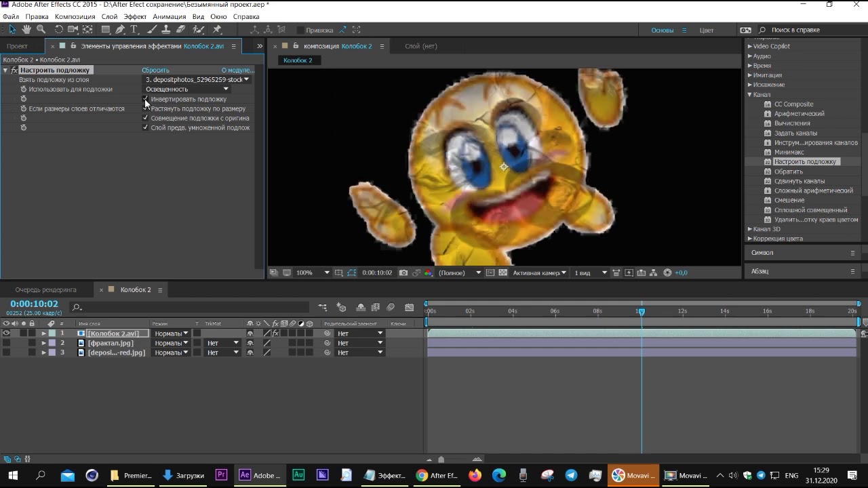Click the frame blending icon in timeline

click(376, 307)
